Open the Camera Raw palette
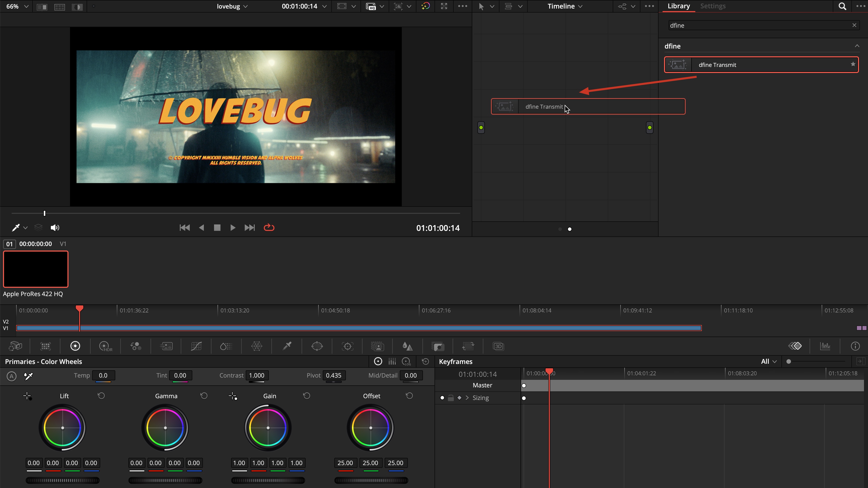This screenshot has height=488, width=868. (x=15, y=346)
